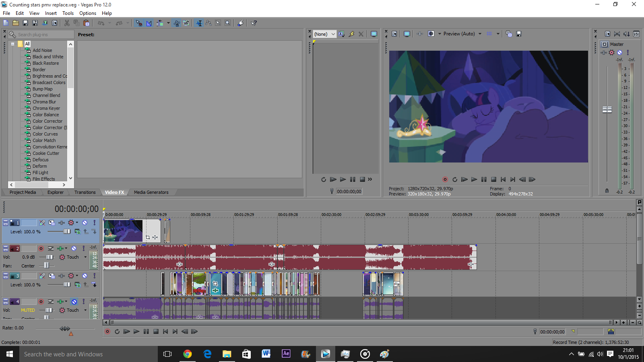Adjust the Master bus volume fader
The image size is (644, 362).
(x=607, y=109)
